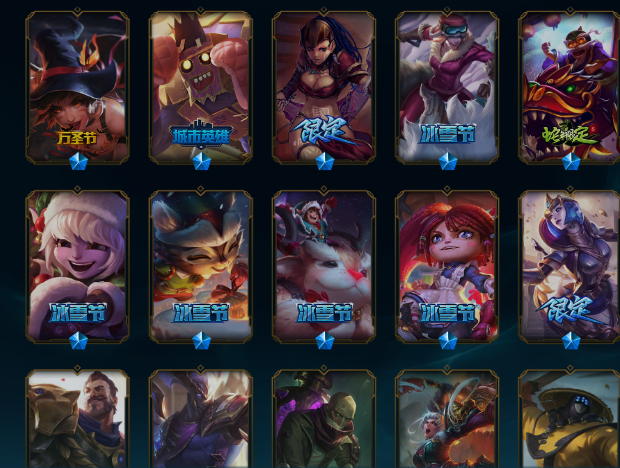The width and height of the screenshot is (620, 468).
Task: Click blue gem under witch hat skin
Action: pos(78,162)
